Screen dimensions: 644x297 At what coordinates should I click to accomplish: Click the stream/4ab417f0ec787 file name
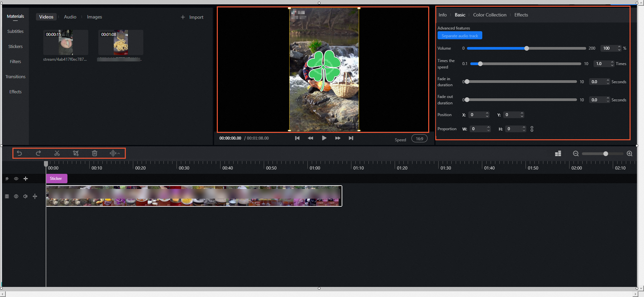(x=65, y=59)
